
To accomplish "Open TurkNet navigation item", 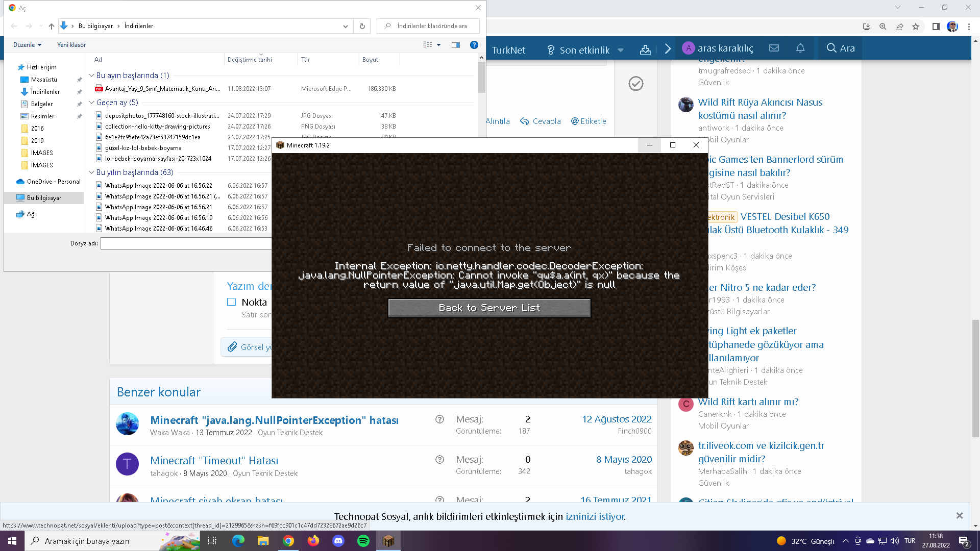I will click(508, 50).
